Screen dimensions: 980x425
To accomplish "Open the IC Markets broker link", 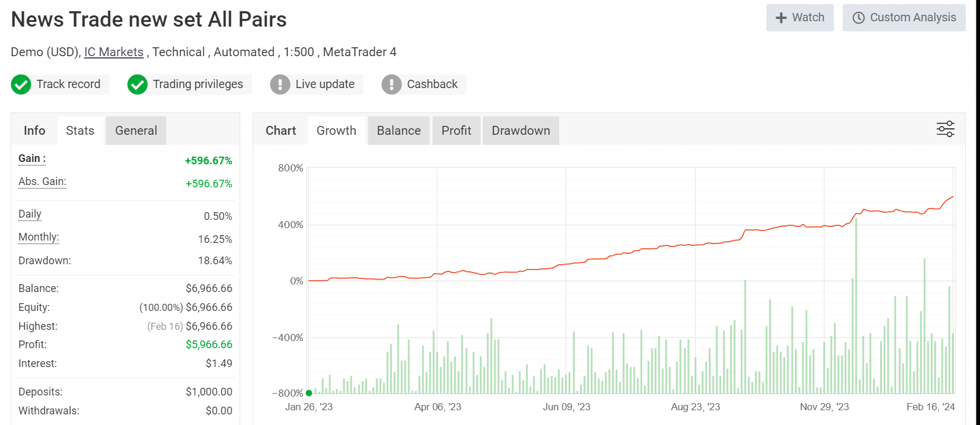I will pos(114,52).
